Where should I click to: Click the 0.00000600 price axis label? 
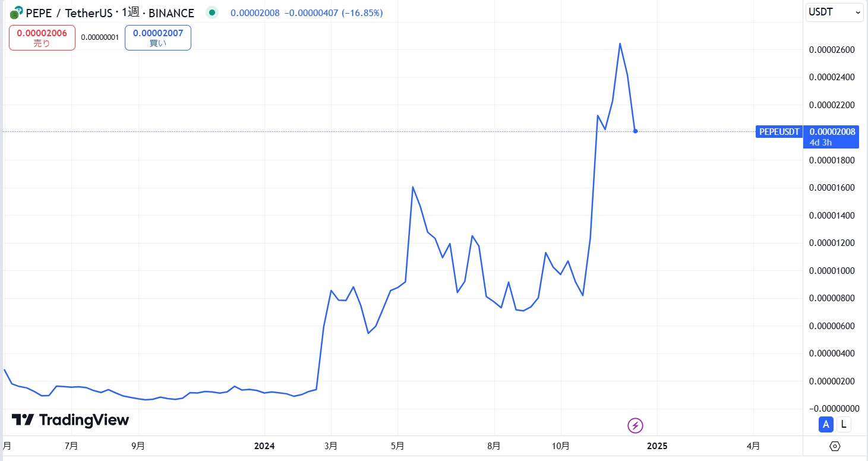point(832,326)
